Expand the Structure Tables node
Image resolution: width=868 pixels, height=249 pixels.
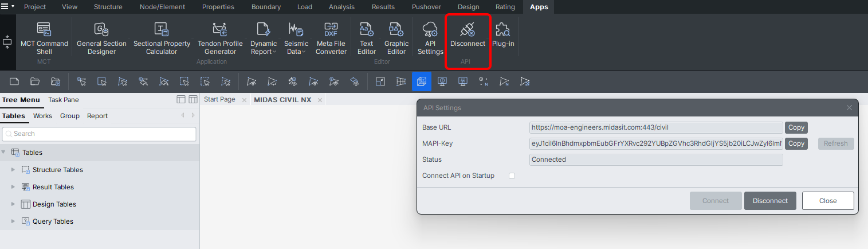(x=14, y=170)
